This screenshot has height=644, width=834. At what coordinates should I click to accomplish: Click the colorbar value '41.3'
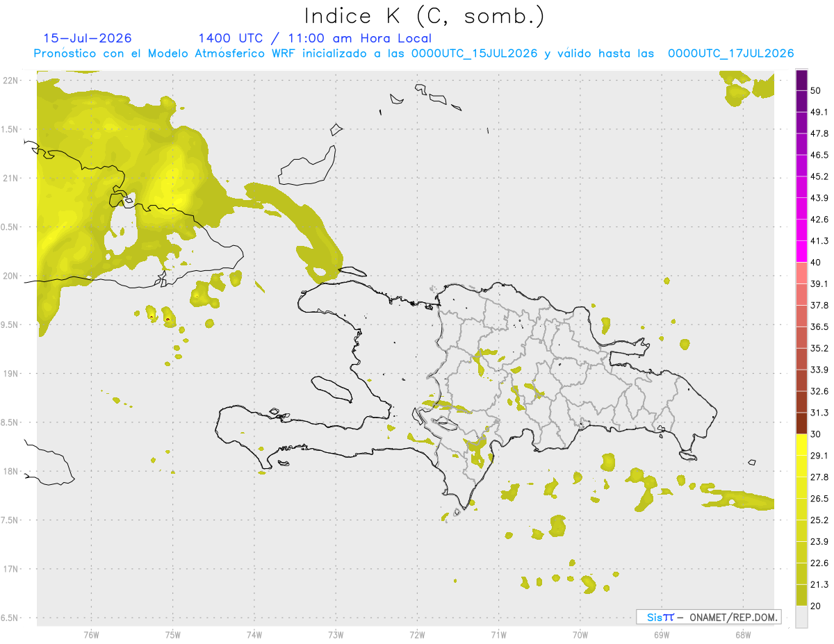pyautogui.click(x=819, y=241)
